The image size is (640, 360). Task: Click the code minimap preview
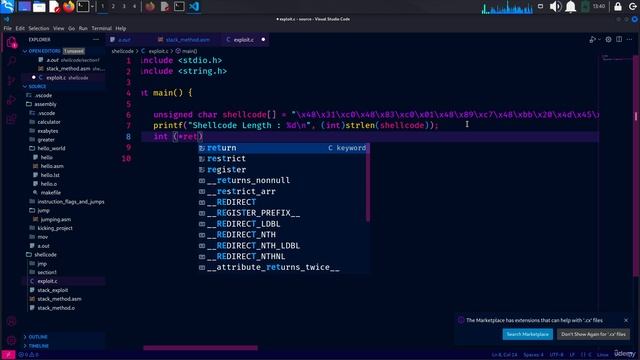pos(616,58)
